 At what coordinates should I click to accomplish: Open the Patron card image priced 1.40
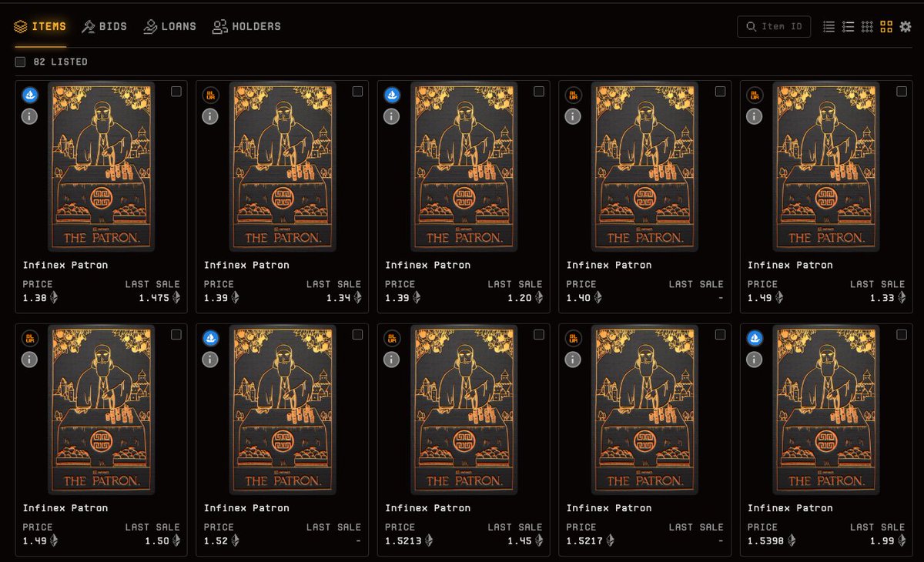(644, 167)
